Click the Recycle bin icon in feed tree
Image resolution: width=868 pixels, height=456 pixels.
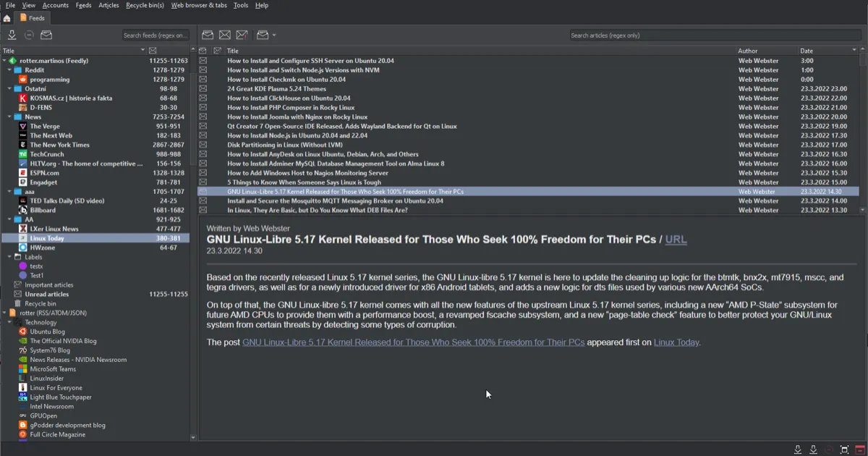tap(18, 303)
